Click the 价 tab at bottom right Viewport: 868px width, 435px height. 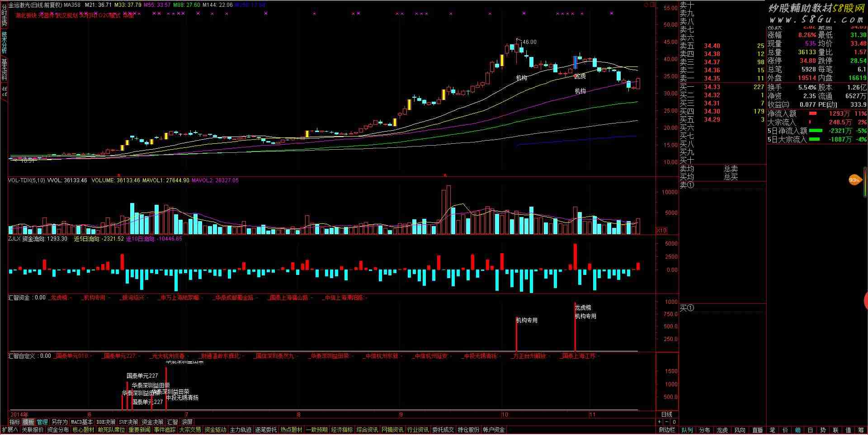(785, 430)
